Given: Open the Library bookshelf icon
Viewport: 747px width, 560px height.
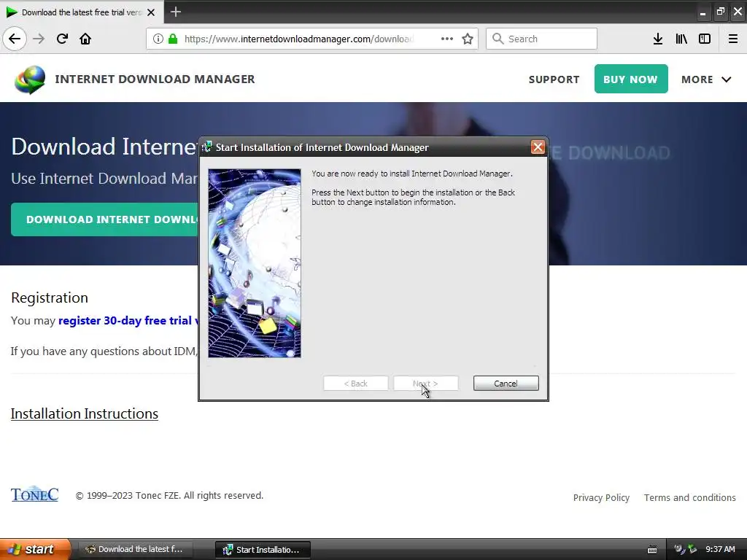Looking at the screenshot, I should coord(681,39).
